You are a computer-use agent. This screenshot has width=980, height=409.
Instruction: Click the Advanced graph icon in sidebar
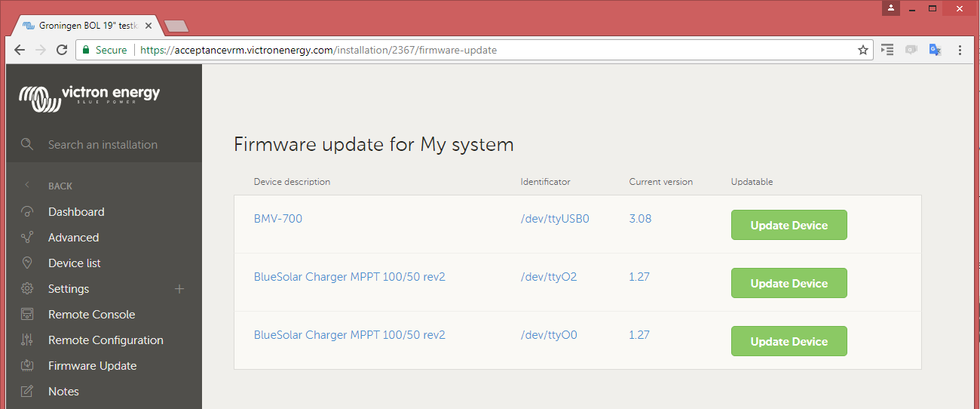click(x=27, y=238)
